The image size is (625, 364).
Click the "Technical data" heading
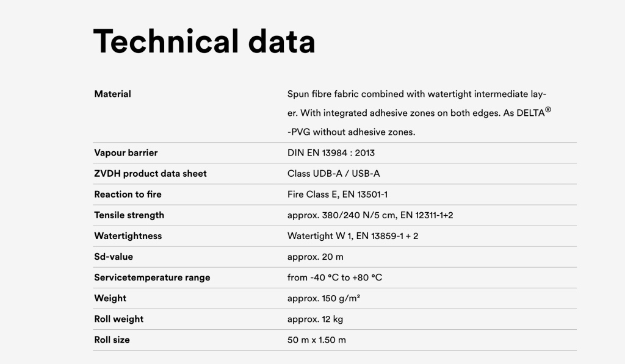[x=204, y=41]
